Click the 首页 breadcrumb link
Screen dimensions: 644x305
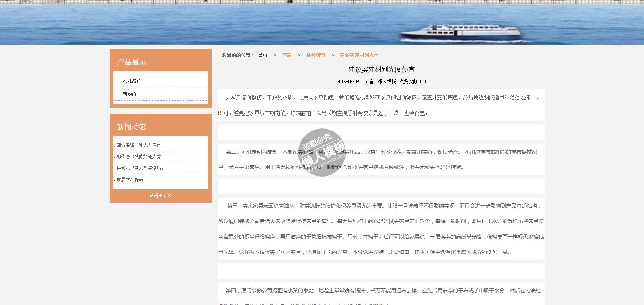[263, 55]
